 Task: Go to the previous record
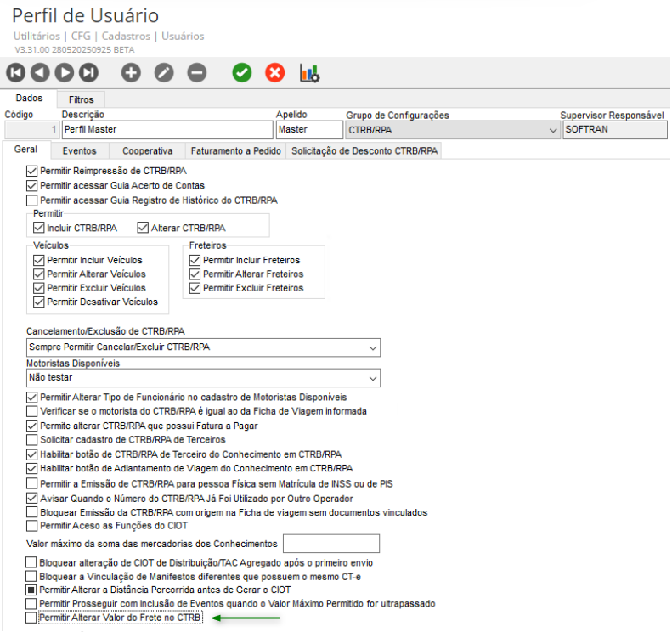click(x=40, y=72)
